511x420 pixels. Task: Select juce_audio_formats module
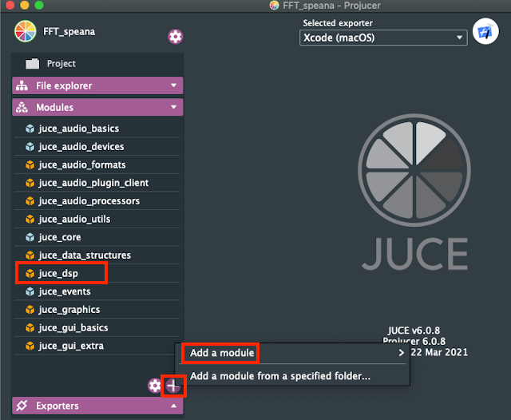click(x=97, y=164)
